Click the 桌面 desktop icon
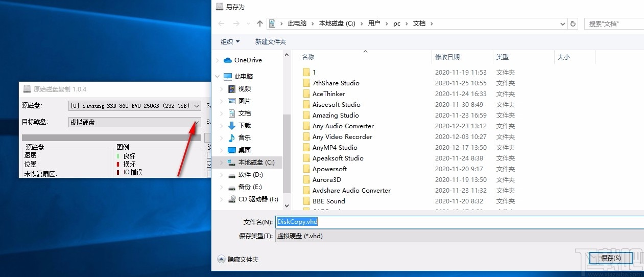This screenshot has height=277, width=644. pos(232,150)
